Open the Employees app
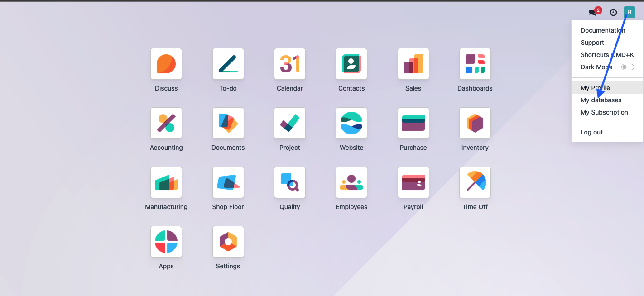 point(351,182)
